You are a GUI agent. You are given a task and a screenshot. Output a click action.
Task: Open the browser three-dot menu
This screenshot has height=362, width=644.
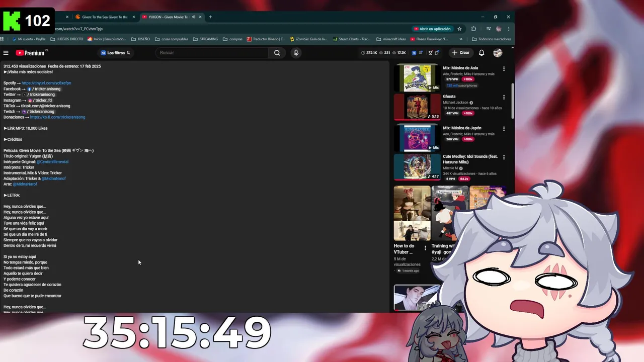[509, 29]
